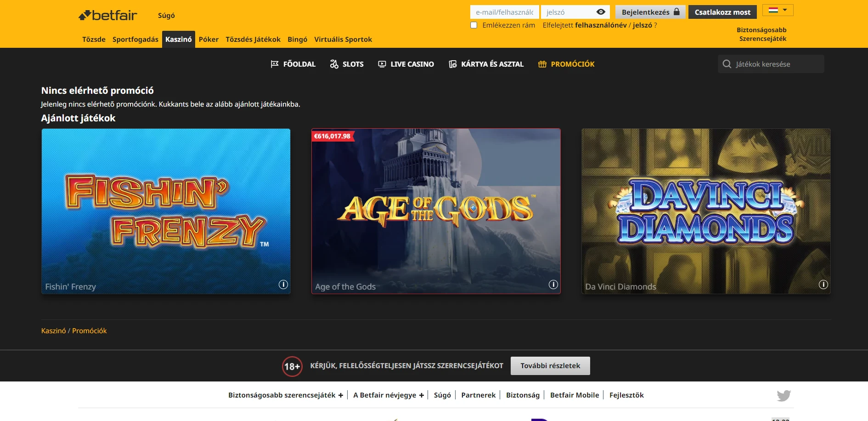Open the Súgó help link in header
The image size is (868, 421).
click(x=166, y=16)
